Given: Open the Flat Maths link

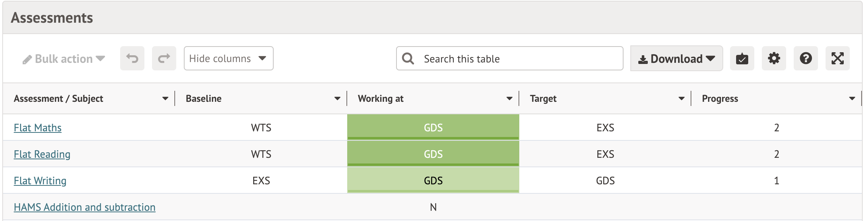Looking at the screenshot, I should pos(38,128).
